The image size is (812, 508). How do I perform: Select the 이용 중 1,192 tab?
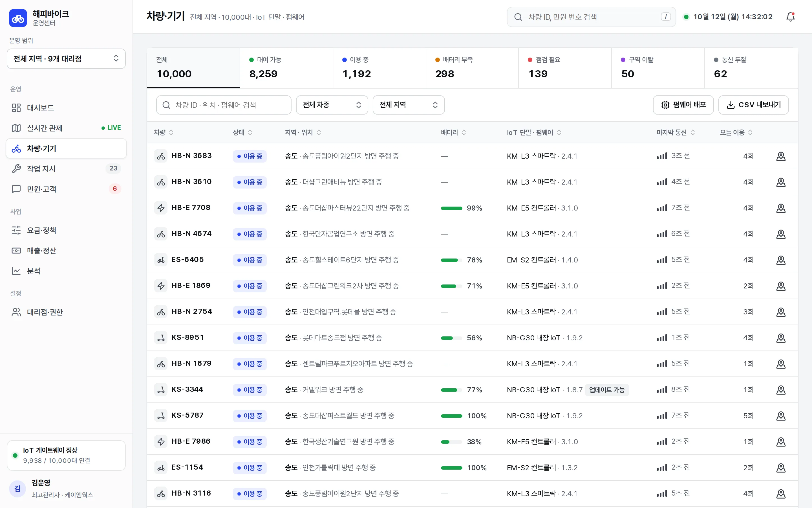(x=379, y=68)
